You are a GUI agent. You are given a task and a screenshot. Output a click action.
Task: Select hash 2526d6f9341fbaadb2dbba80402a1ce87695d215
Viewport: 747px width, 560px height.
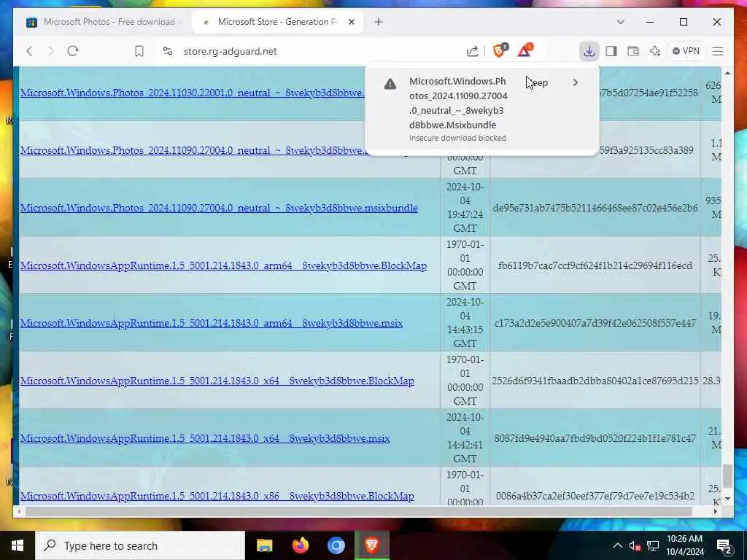pyautogui.click(x=595, y=381)
